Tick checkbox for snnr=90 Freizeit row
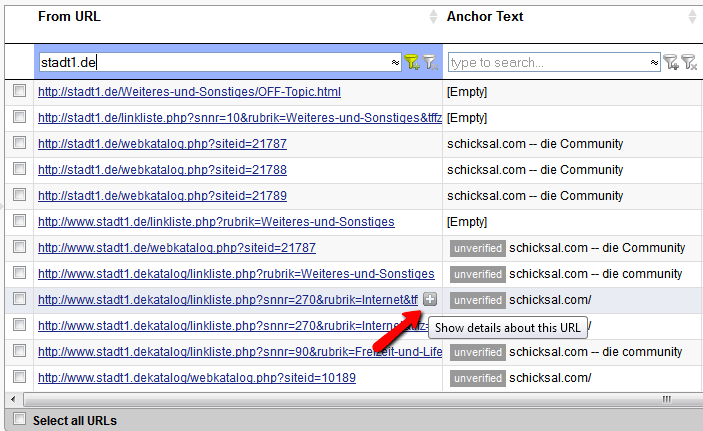703x431 pixels. pos(19,351)
